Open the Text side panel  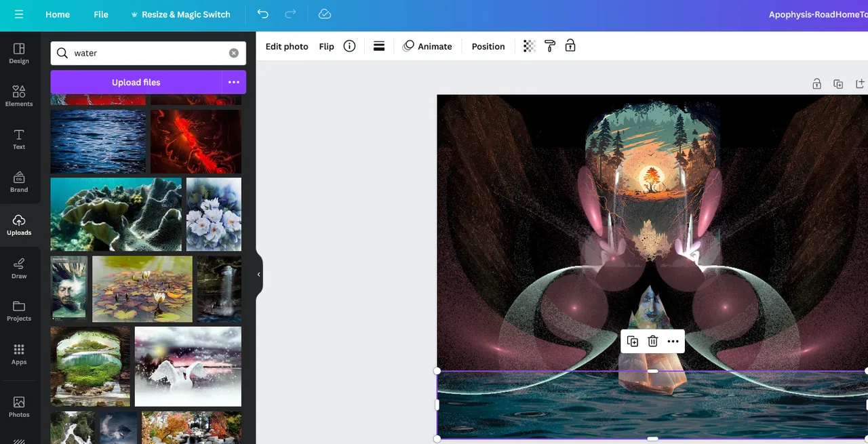click(x=19, y=139)
